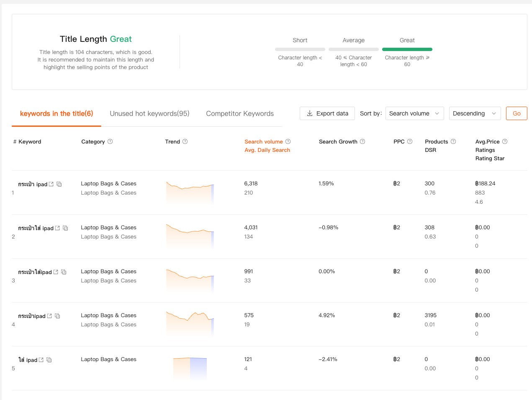The height and width of the screenshot is (400, 532).
Task: Click the Great title length bar
Action: [x=407, y=49]
